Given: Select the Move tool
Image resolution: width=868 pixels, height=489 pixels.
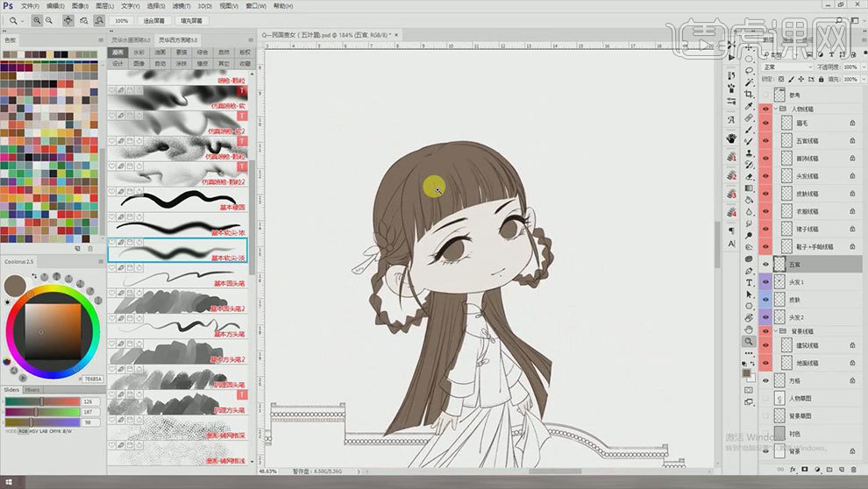Looking at the screenshot, I should 749,47.
